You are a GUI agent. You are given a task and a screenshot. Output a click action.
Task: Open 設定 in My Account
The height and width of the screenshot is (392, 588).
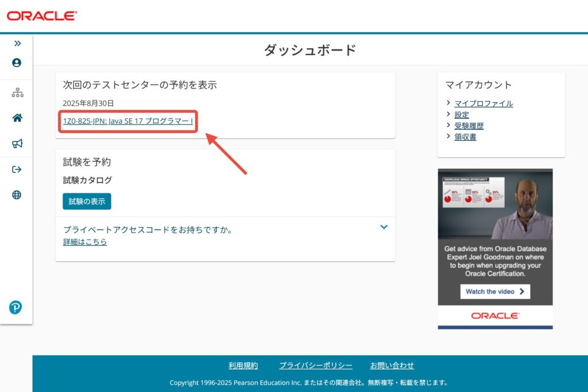tap(462, 115)
